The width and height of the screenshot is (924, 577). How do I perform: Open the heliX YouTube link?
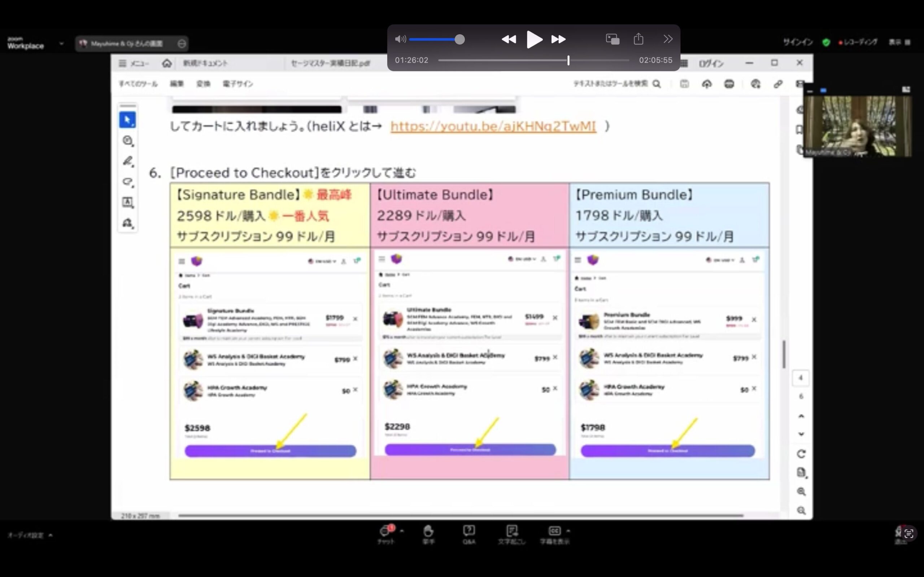[493, 126]
